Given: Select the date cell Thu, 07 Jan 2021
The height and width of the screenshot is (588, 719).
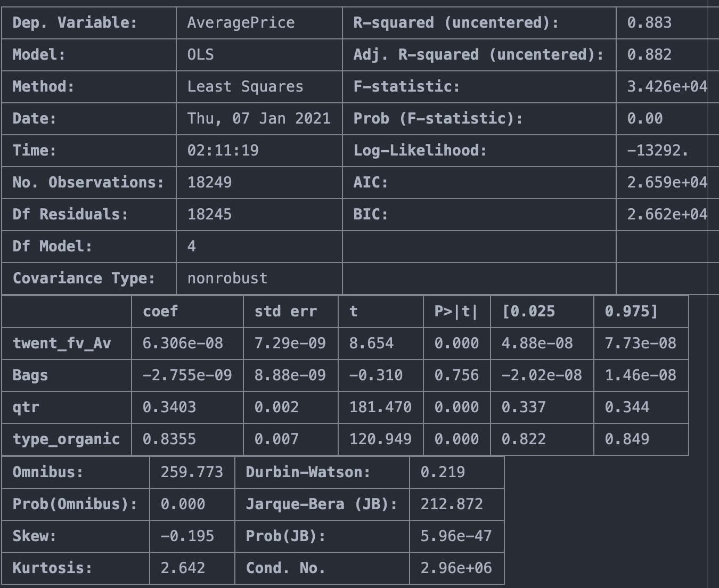Looking at the screenshot, I should 259,119.
